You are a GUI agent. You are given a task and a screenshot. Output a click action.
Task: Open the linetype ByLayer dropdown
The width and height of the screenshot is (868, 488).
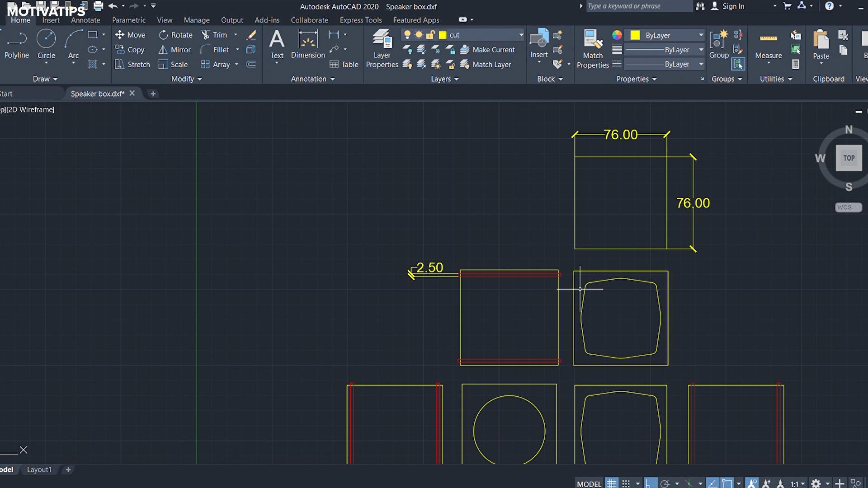(701, 64)
